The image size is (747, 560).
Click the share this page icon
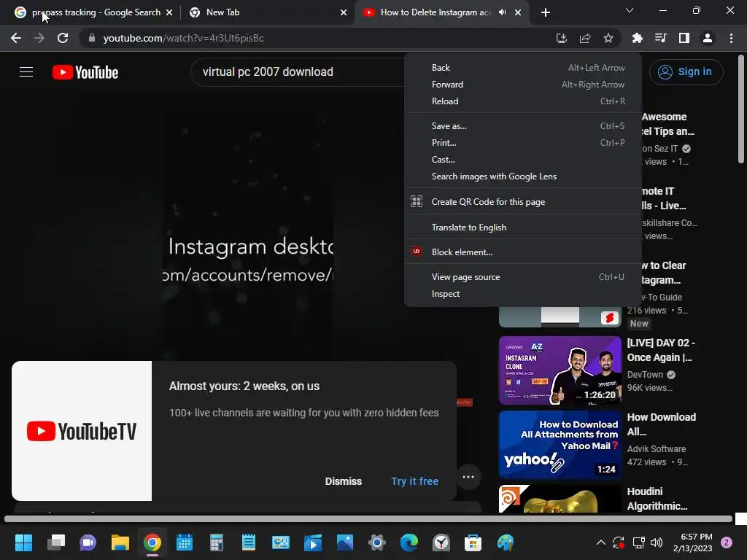pos(585,38)
